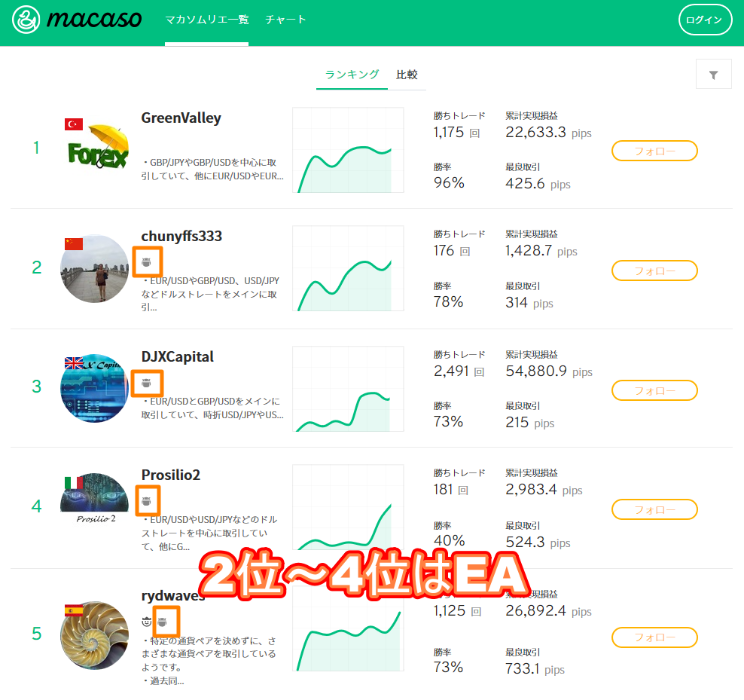Image resolution: width=744 pixels, height=700 pixels.
Task: Follow GreenValley with the フォロー button
Action: click(x=654, y=151)
